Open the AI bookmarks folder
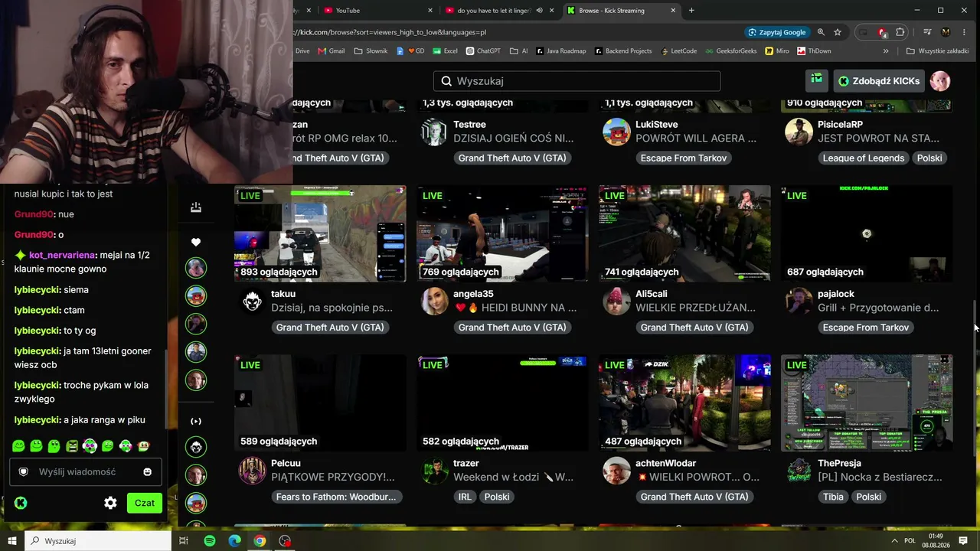This screenshot has width=980, height=551. (x=518, y=51)
